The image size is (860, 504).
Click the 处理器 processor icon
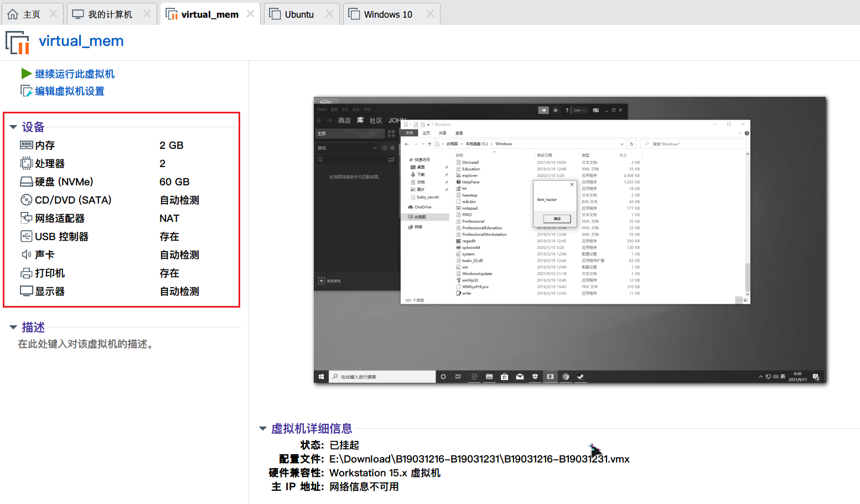(26, 163)
